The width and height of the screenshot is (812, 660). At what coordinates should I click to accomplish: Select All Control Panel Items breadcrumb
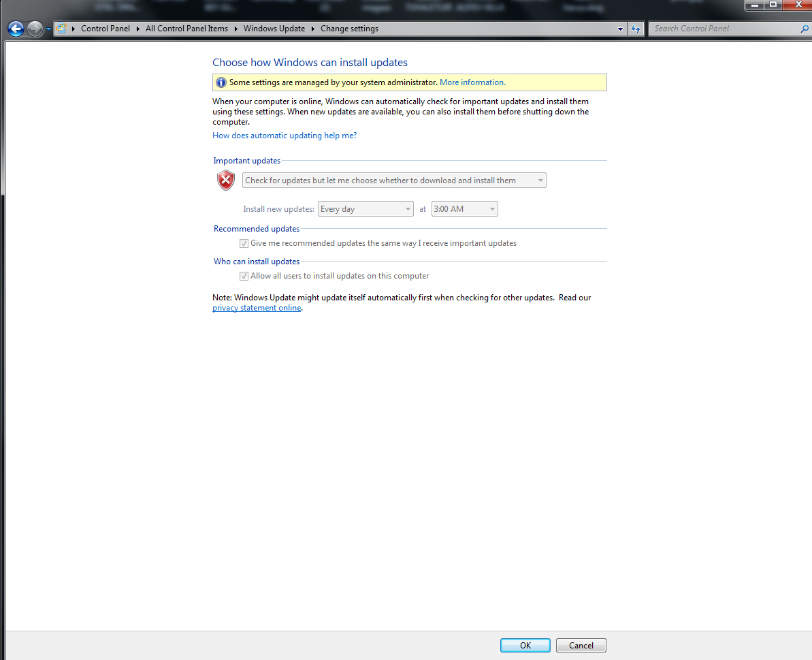pos(186,29)
